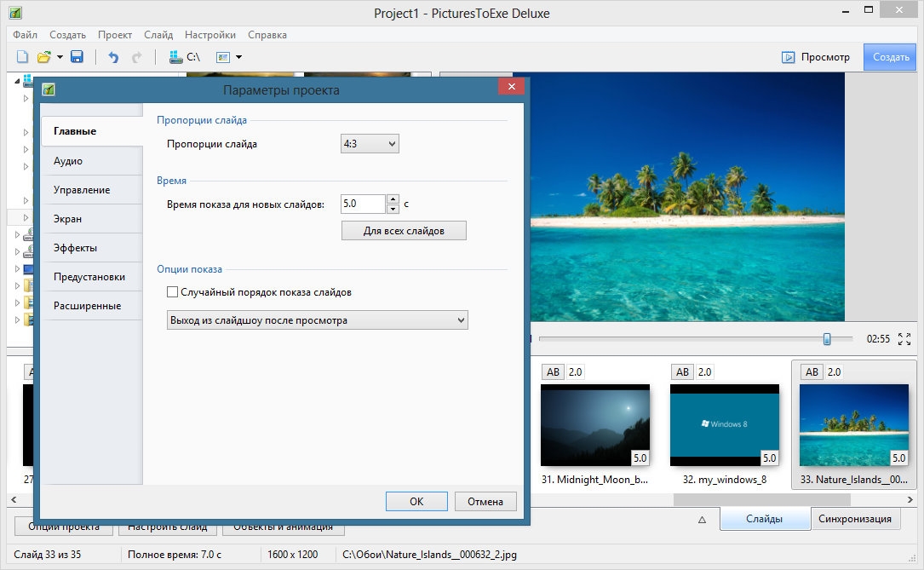
Task: Open the Слайд menu
Action: point(158,35)
